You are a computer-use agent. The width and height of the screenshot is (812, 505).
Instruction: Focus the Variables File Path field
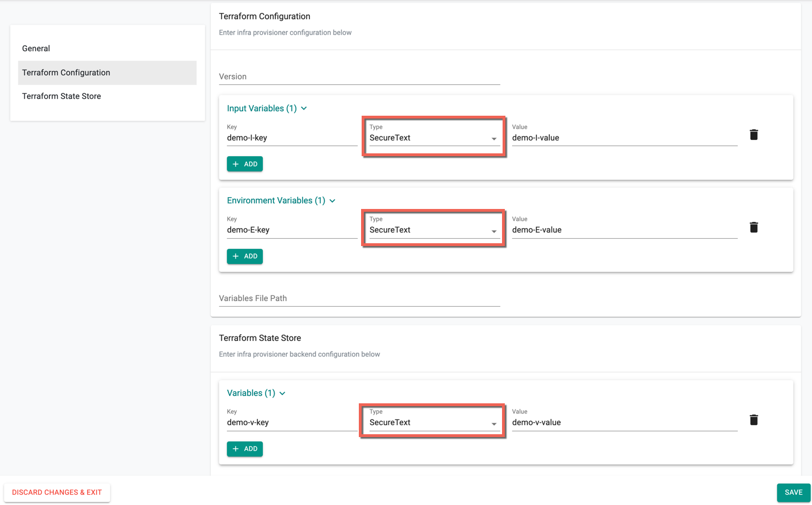click(359, 298)
